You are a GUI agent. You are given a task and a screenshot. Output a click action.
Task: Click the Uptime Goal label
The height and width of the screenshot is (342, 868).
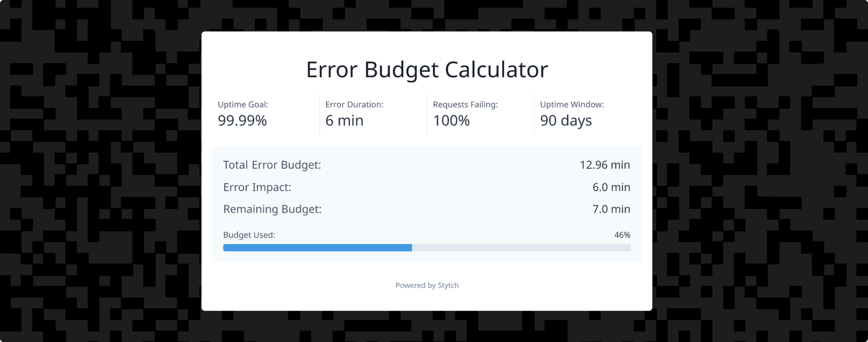243,105
